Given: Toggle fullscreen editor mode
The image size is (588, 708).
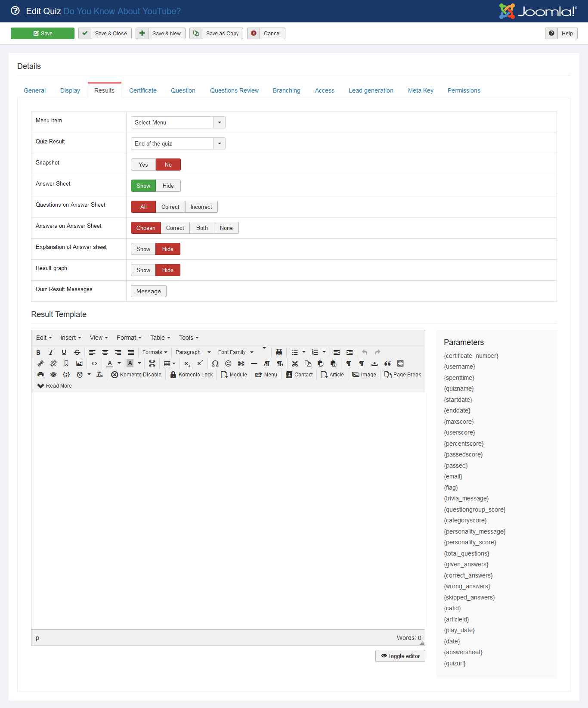Looking at the screenshot, I should 152,363.
